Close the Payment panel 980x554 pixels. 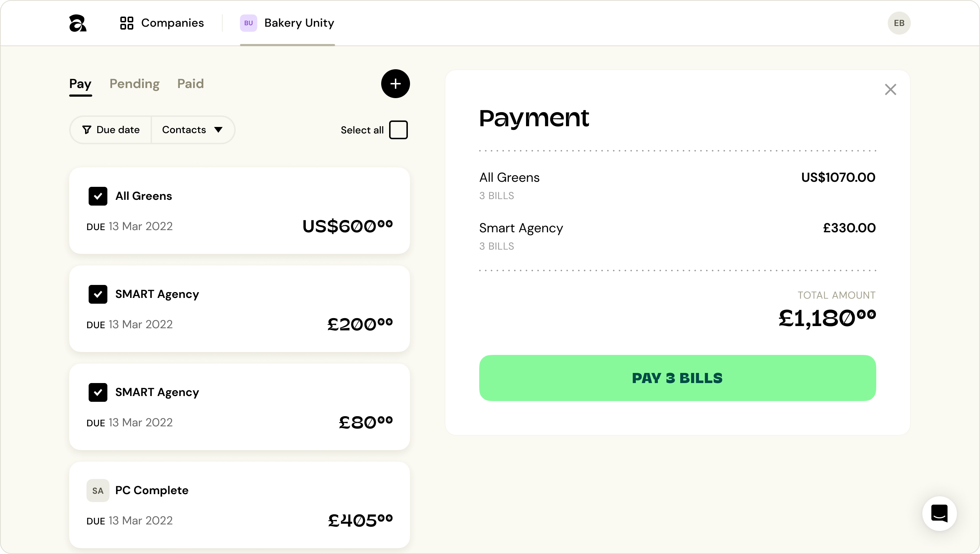click(891, 89)
